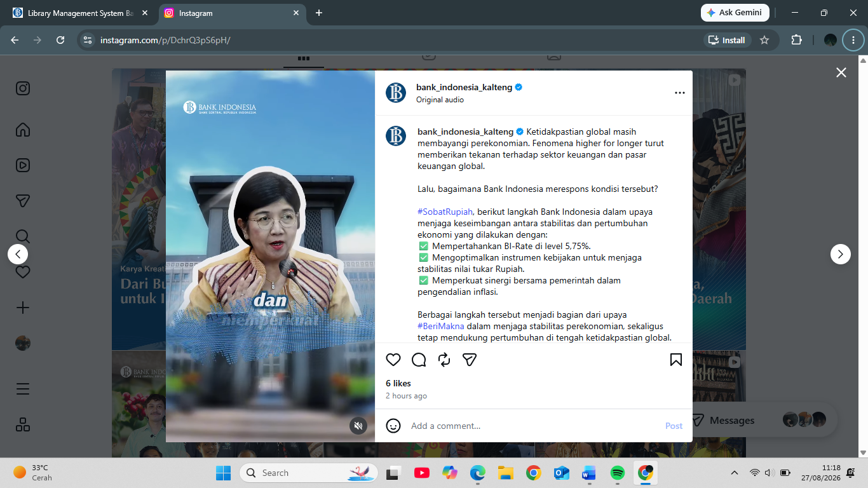Open a new browser tab

tap(319, 13)
